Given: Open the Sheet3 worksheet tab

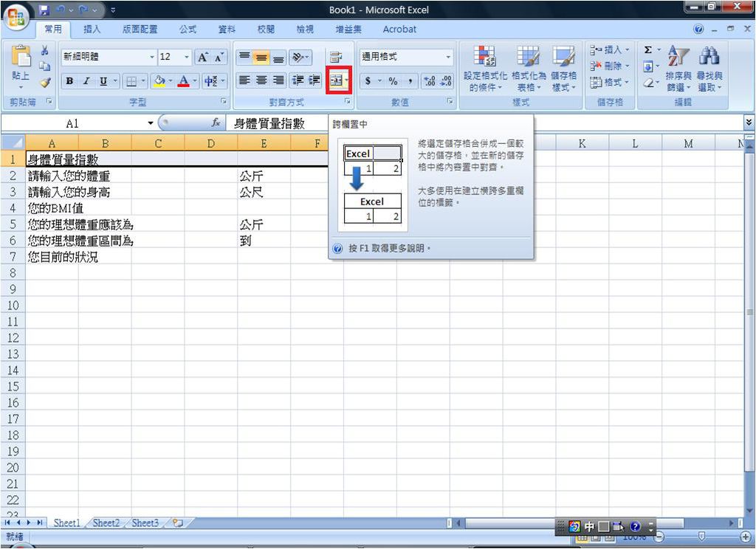Looking at the screenshot, I should [145, 523].
